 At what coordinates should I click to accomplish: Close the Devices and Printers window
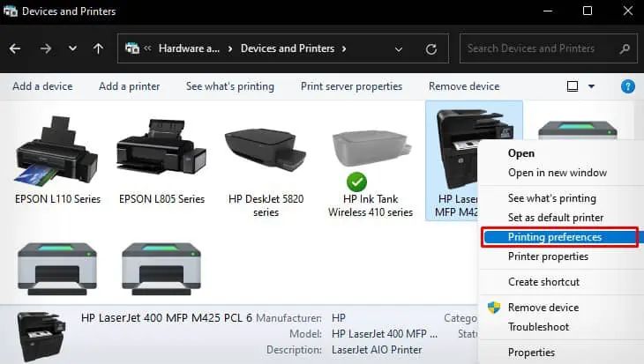627,11
